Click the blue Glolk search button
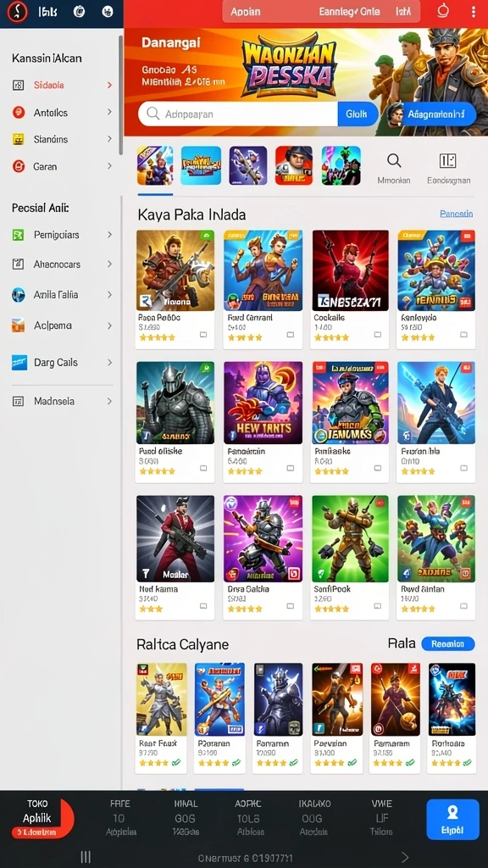This screenshot has width=488, height=868. (358, 114)
